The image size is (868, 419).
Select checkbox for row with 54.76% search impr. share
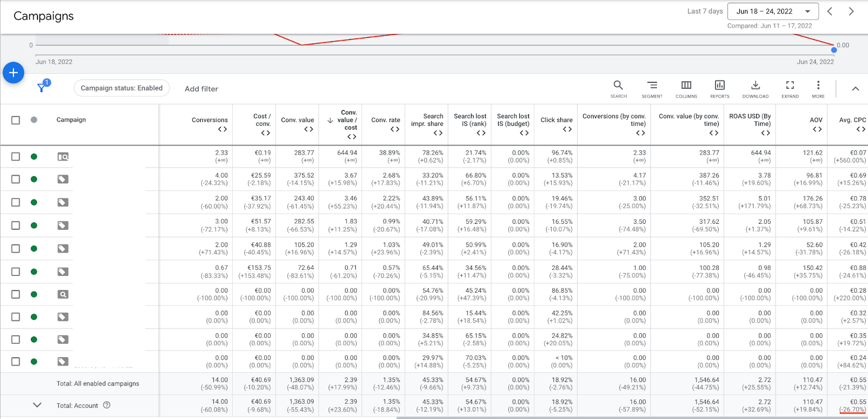pyautogui.click(x=16, y=294)
